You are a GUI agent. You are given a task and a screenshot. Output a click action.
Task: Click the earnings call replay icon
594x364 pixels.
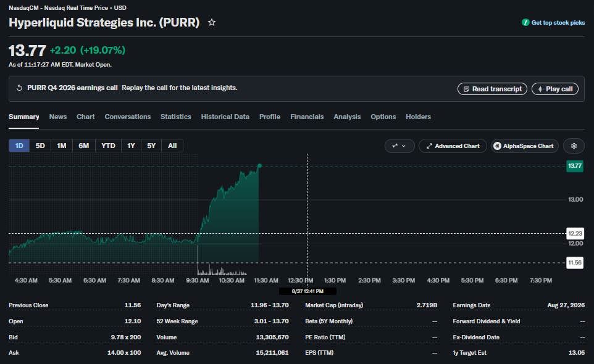[x=19, y=88]
